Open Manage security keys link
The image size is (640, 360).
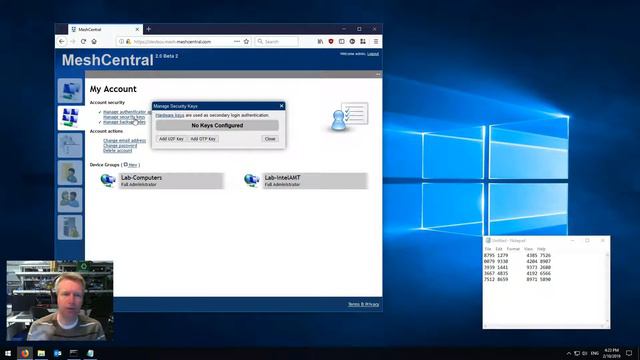click(x=124, y=117)
